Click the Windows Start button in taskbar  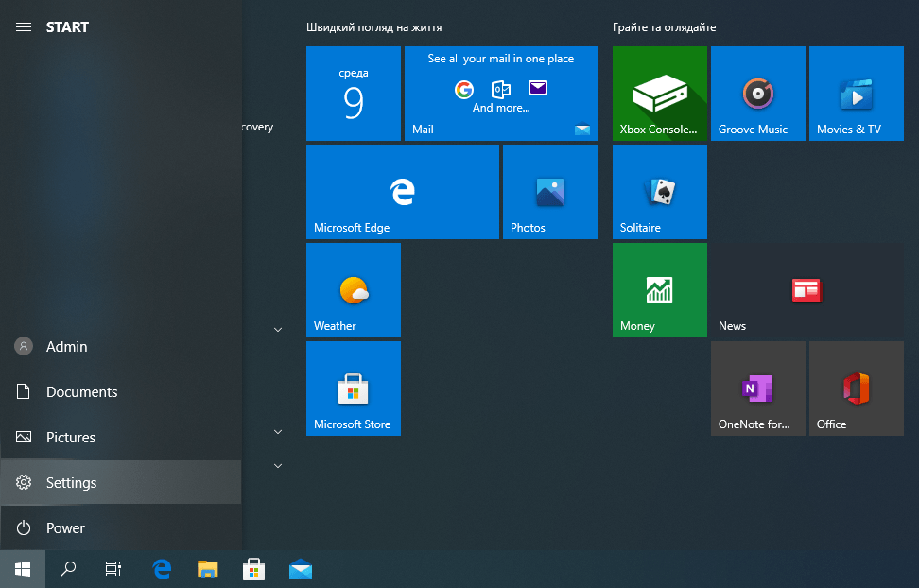point(23,569)
